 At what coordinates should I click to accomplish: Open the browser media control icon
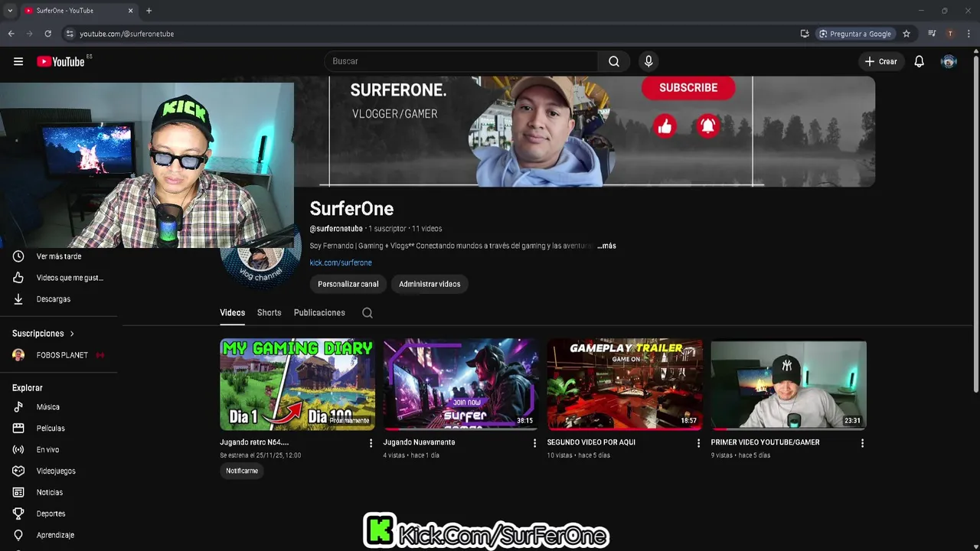click(932, 34)
